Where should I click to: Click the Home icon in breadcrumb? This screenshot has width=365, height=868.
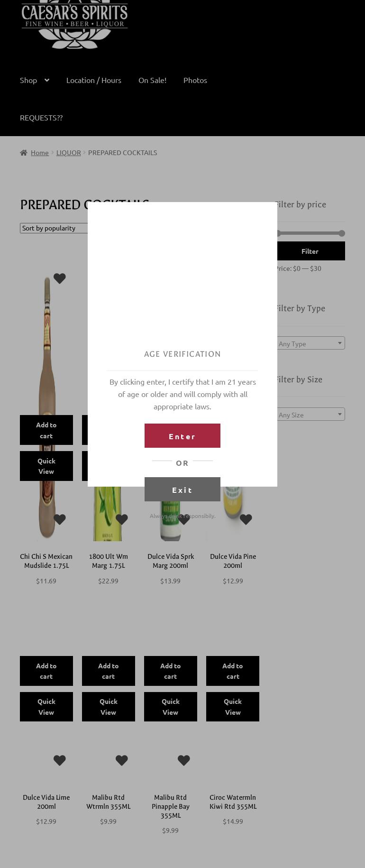[23, 153]
